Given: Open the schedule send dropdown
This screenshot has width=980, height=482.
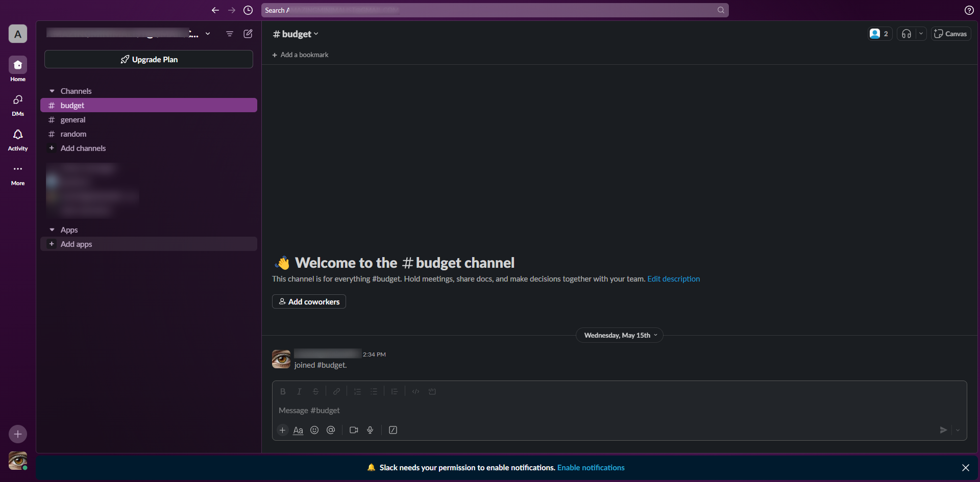Looking at the screenshot, I should click(x=958, y=430).
